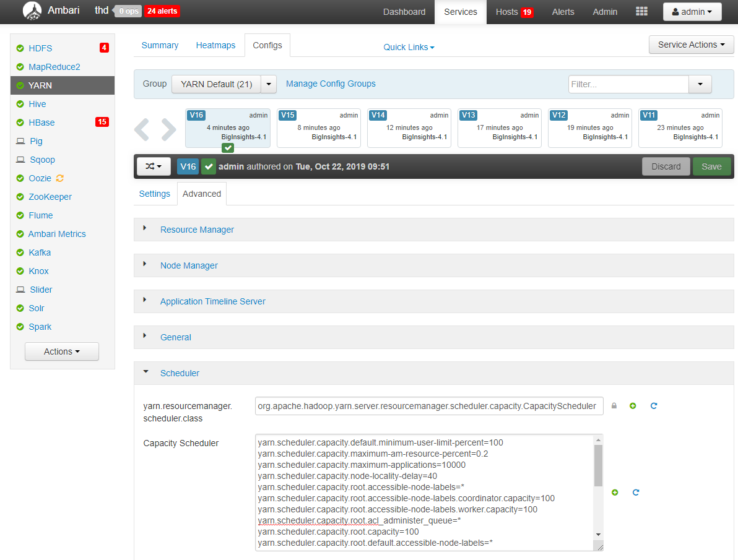Viewport: 738px width, 560px height.
Task: Click the HDFS red alert badge 4
Action: click(104, 48)
